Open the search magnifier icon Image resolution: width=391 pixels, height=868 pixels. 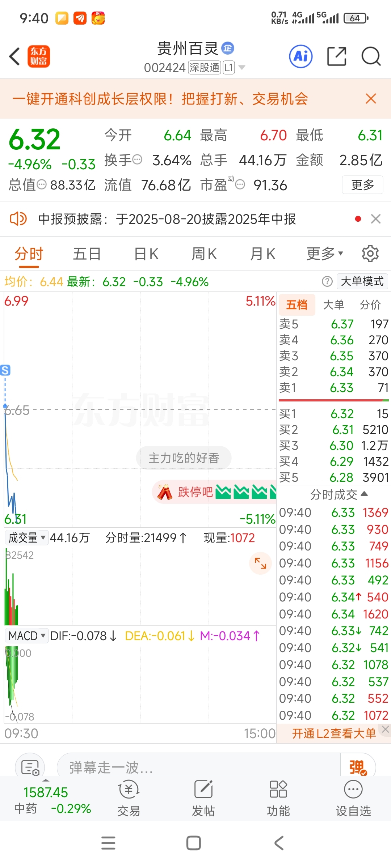pos(371,56)
